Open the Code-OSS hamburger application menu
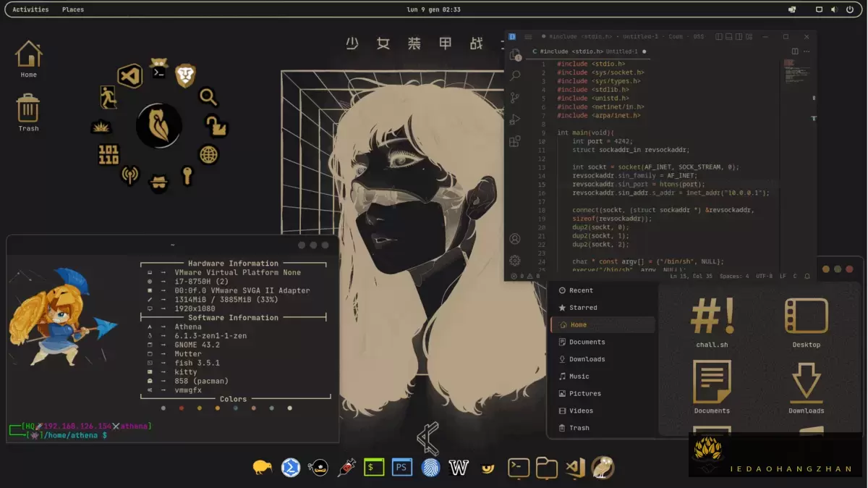The width and height of the screenshot is (868, 488). 528,37
